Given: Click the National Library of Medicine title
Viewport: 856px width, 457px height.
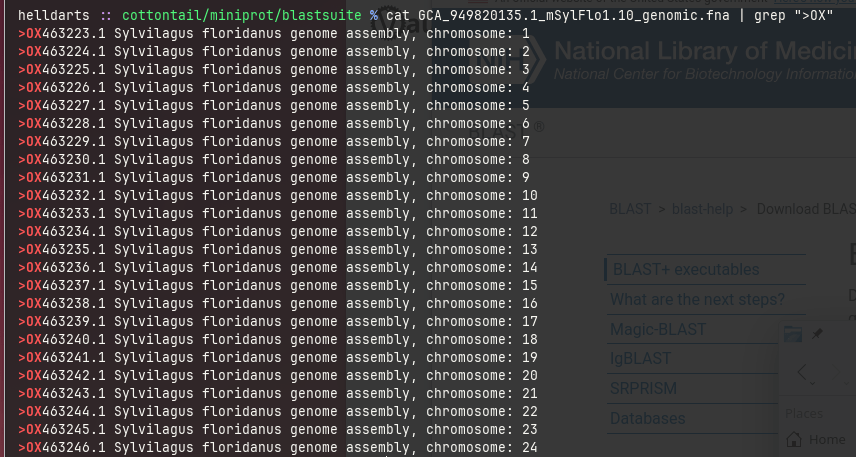Looking at the screenshot, I should coord(700,50).
